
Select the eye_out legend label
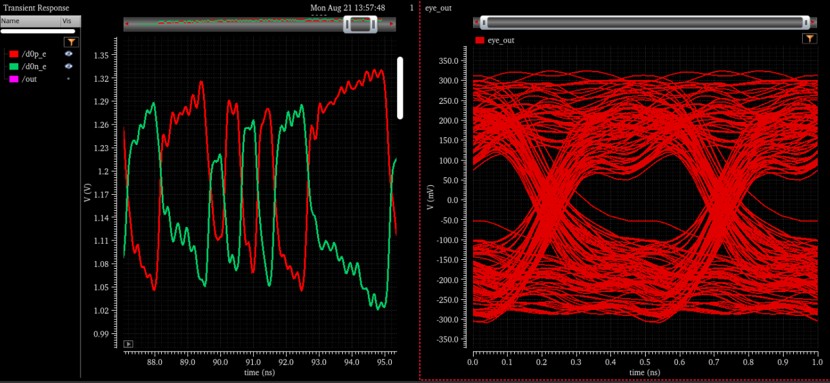click(501, 40)
